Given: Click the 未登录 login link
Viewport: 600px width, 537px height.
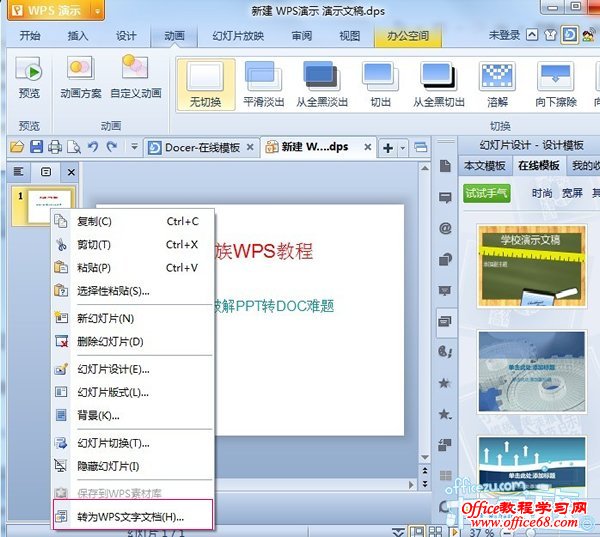Looking at the screenshot, I should pos(505,36).
